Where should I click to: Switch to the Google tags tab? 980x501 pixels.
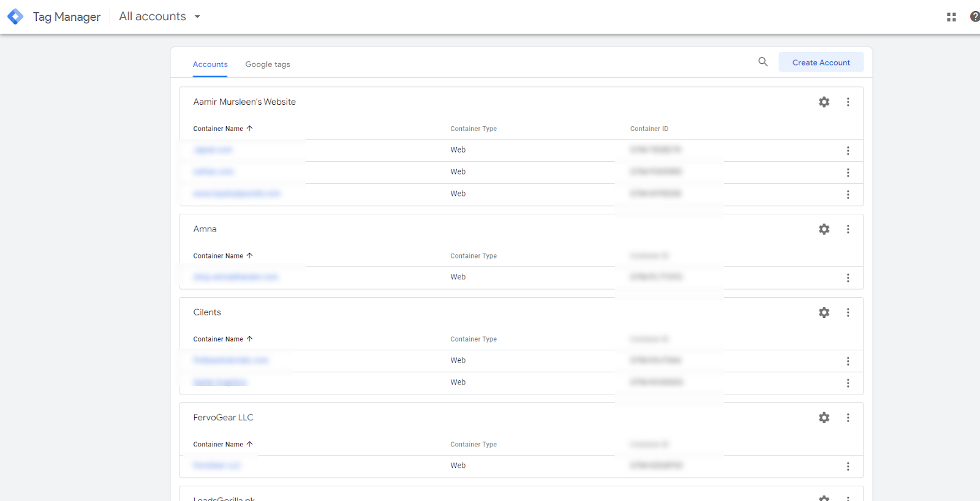tap(268, 64)
